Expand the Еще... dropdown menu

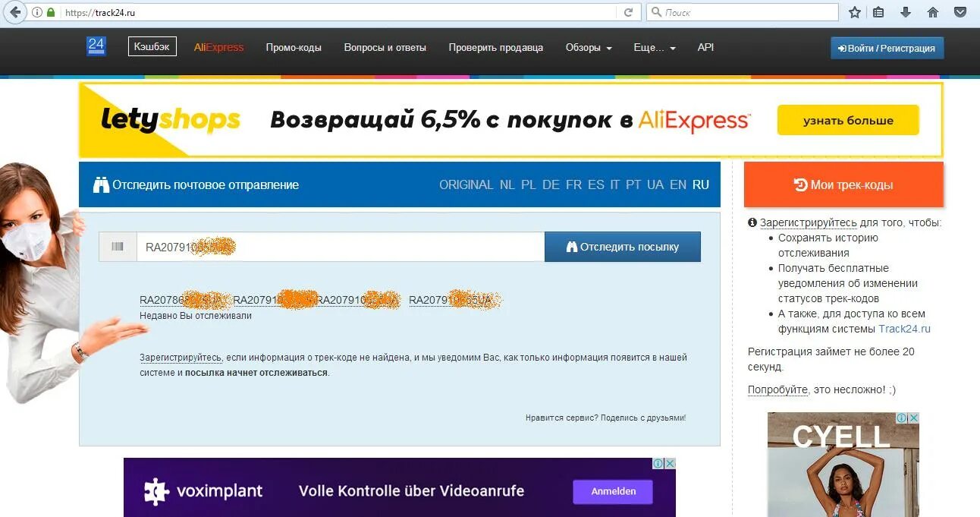tap(655, 47)
